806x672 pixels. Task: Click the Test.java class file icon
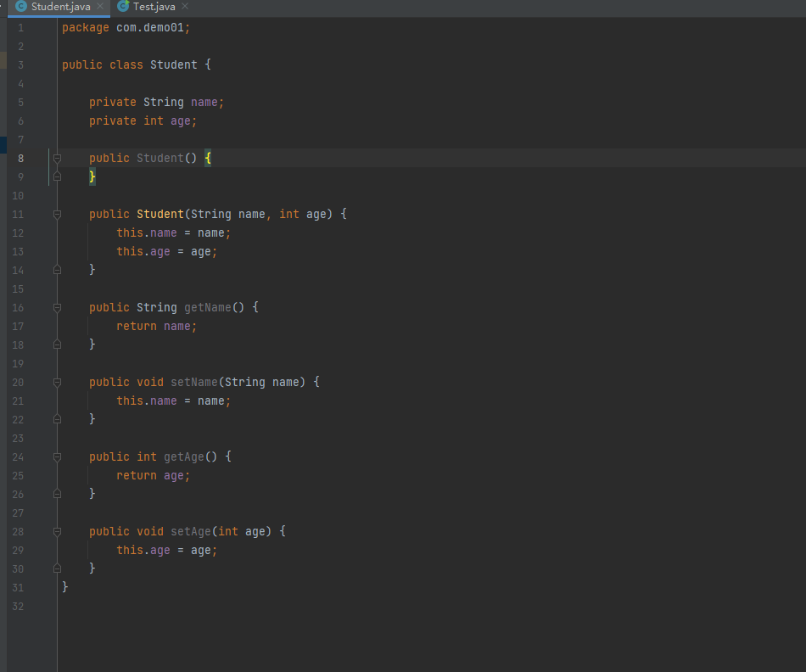pos(123,6)
